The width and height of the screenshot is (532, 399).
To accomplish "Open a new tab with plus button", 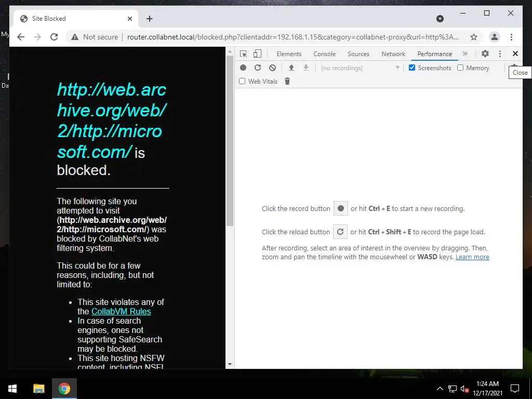I will (x=149, y=19).
